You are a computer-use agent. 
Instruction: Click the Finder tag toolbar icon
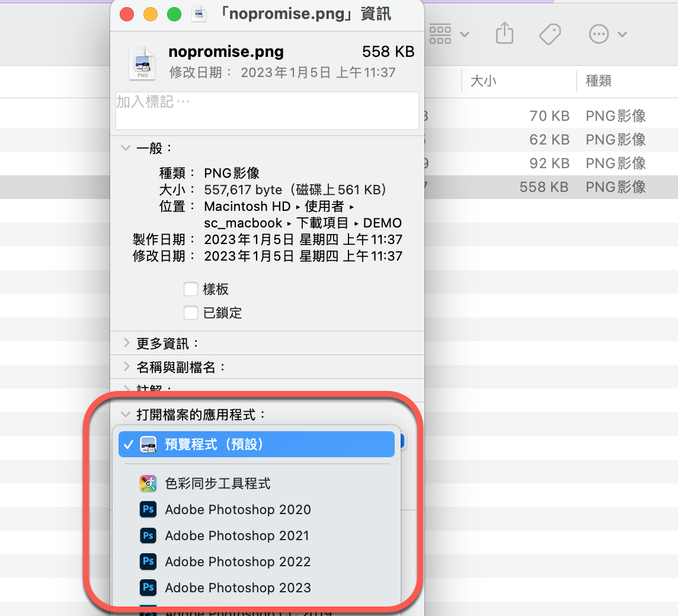tap(550, 34)
